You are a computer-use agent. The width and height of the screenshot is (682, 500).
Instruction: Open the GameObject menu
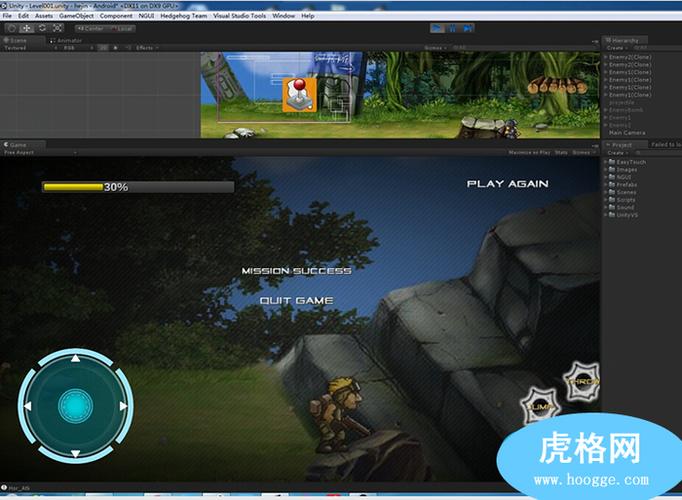(x=76, y=16)
